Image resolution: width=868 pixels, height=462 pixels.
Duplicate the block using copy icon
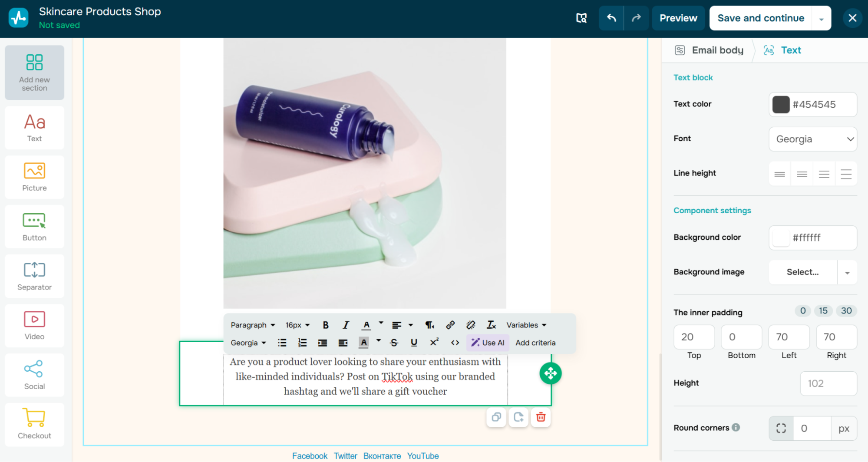(x=496, y=417)
